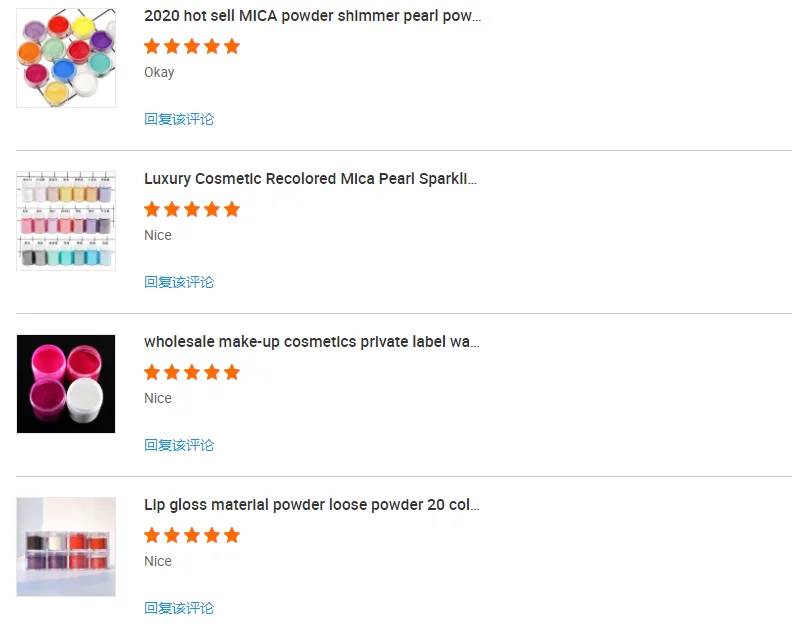
Task: Click the 'Nice' comment under Lip gloss review
Action: point(158,561)
